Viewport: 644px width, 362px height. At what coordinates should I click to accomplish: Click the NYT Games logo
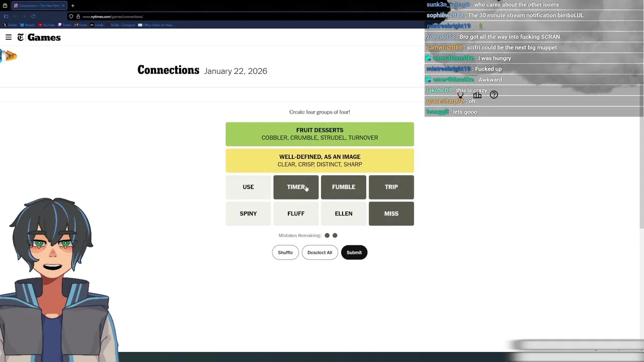tap(39, 37)
